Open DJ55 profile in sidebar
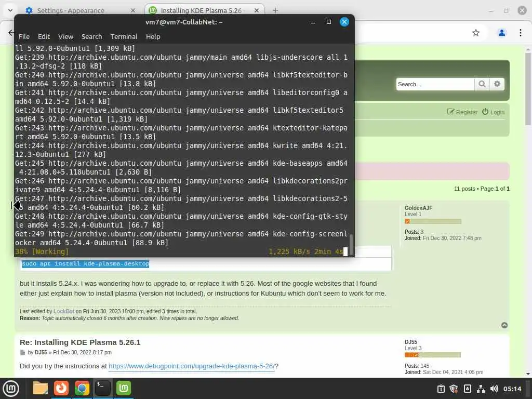Image resolution: width=532 pixels, height=399 pixels. [410, 342]
